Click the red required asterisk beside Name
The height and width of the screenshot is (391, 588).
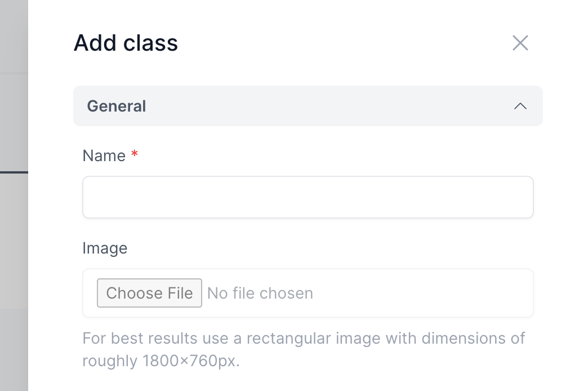(x=134, y=154)
